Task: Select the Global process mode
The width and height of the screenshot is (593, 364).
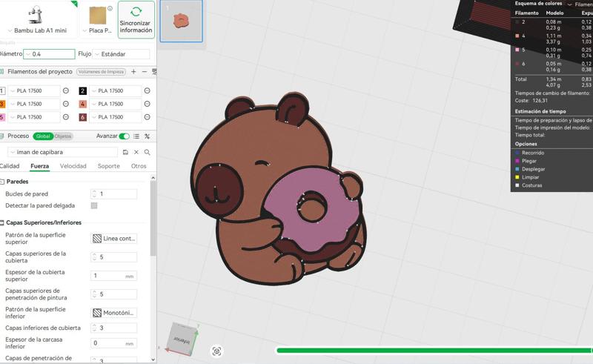Action: [x=43, y=136]
